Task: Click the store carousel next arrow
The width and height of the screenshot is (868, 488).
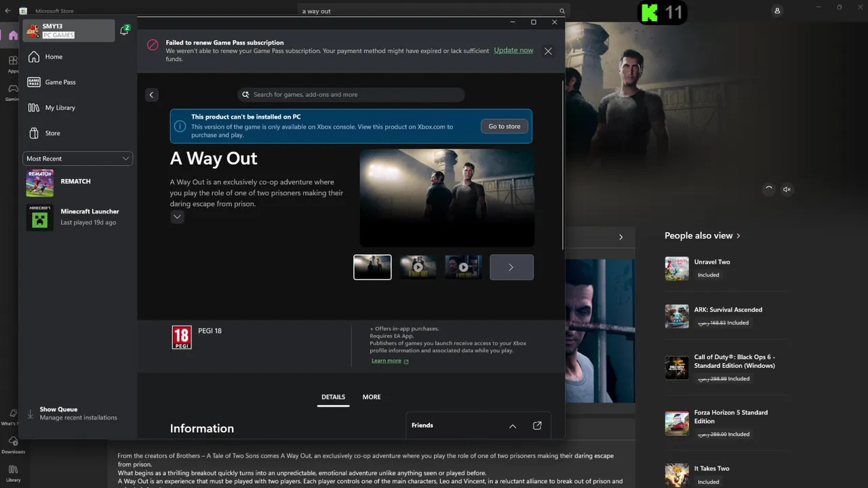Action: coord(620,237)
